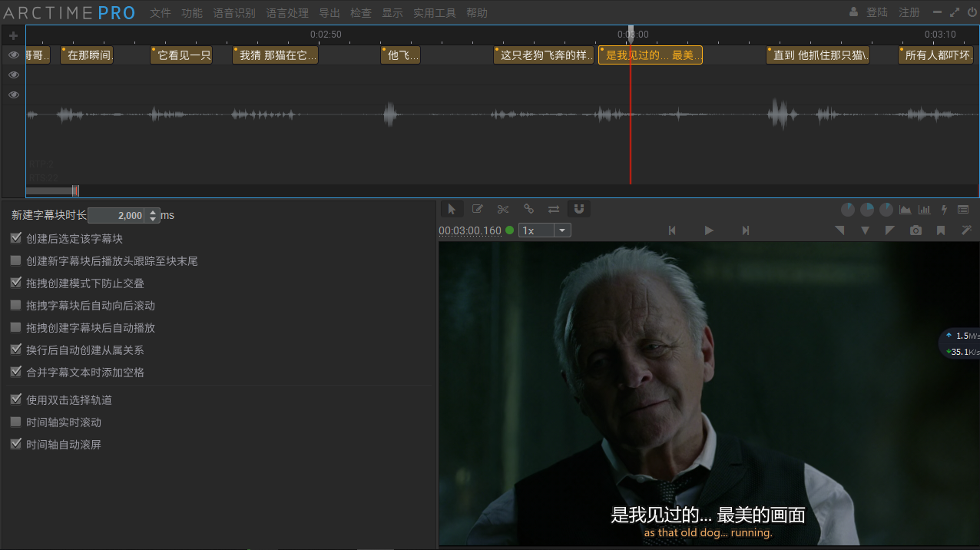Jump to previous subtitle block
Viewport: 980px width, 550px height.
pyautogui.click(x=672, y=230)
